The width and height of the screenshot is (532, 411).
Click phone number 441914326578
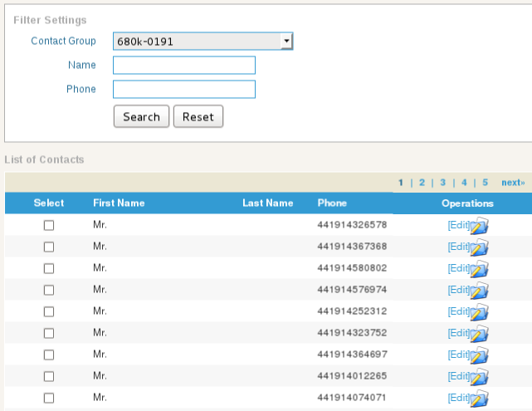point(352,225)
